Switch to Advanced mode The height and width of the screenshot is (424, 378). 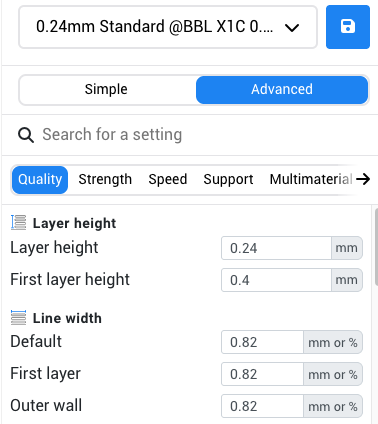282,89
